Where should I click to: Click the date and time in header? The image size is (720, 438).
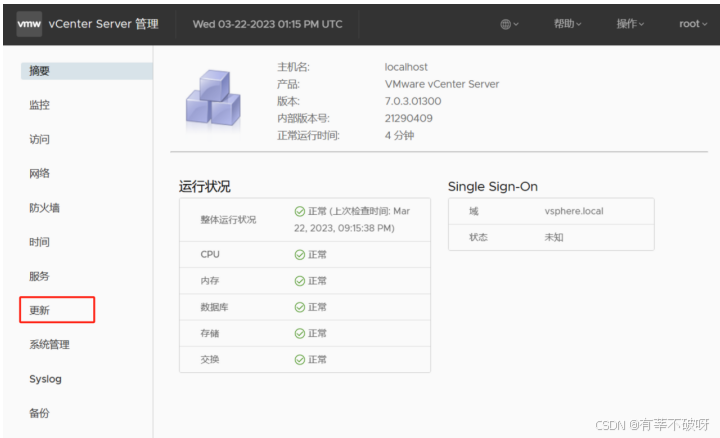[268, 24]
